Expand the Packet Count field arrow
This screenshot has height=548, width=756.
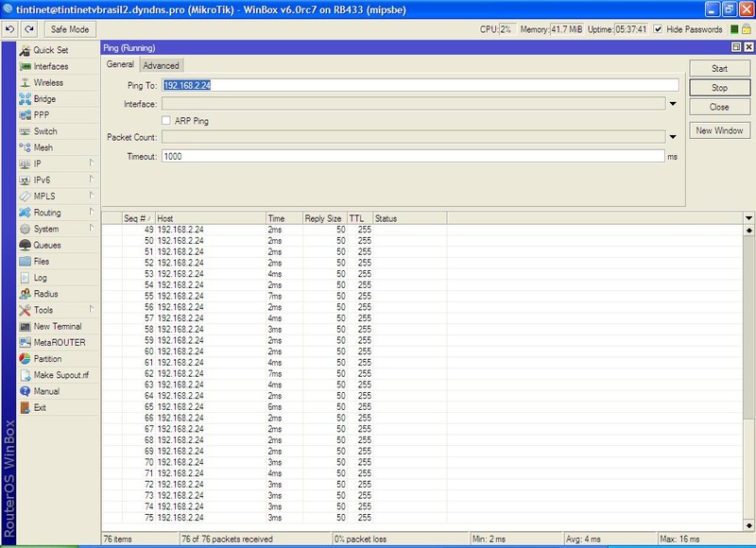point(673,137)
